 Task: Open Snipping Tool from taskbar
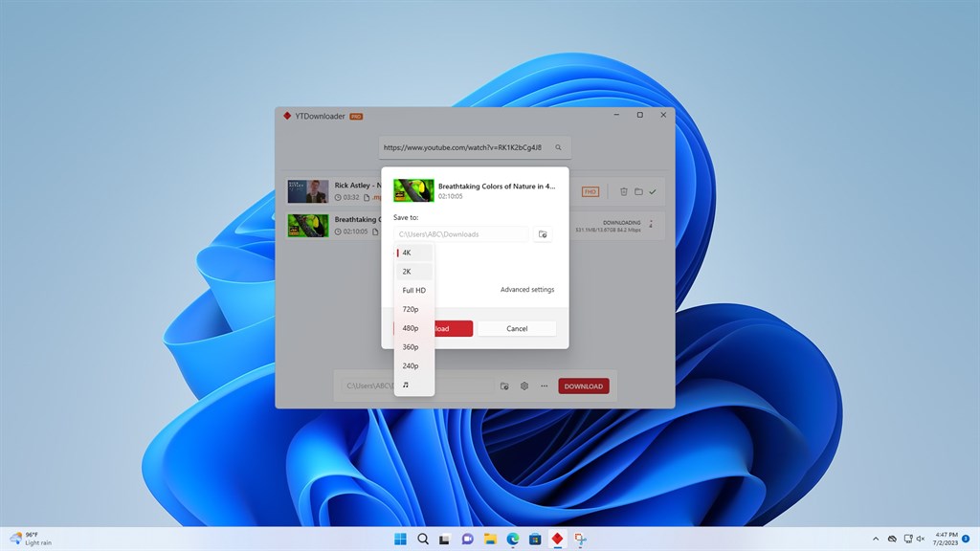point(580,539)
